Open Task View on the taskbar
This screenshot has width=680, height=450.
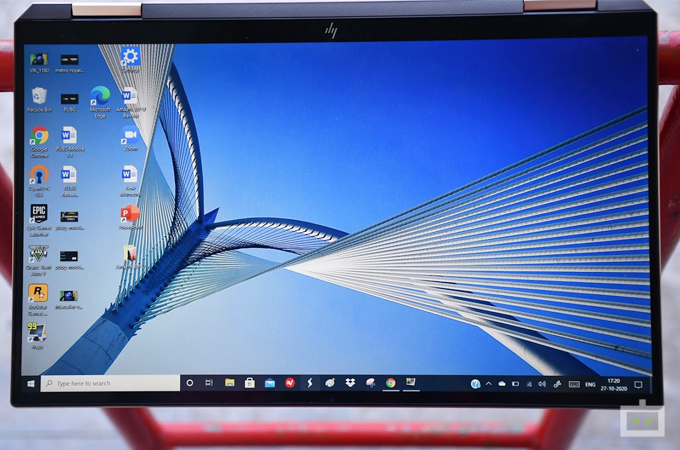click(209, 383)
